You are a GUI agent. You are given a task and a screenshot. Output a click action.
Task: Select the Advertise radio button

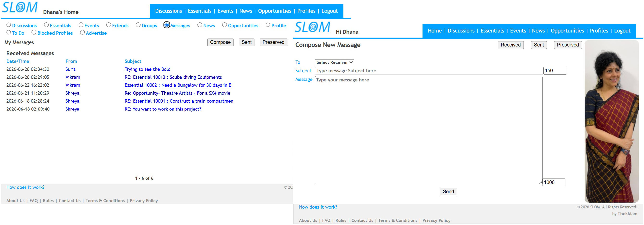82,33
